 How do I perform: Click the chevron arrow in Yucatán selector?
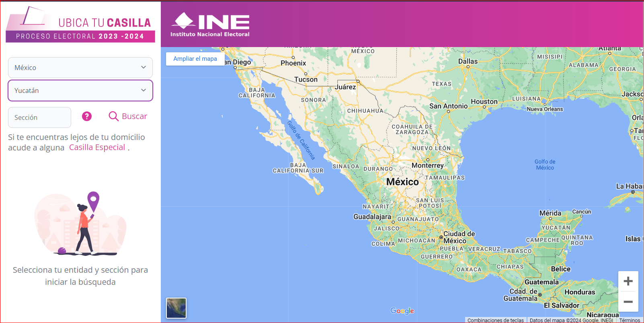(x=144, y=91)
